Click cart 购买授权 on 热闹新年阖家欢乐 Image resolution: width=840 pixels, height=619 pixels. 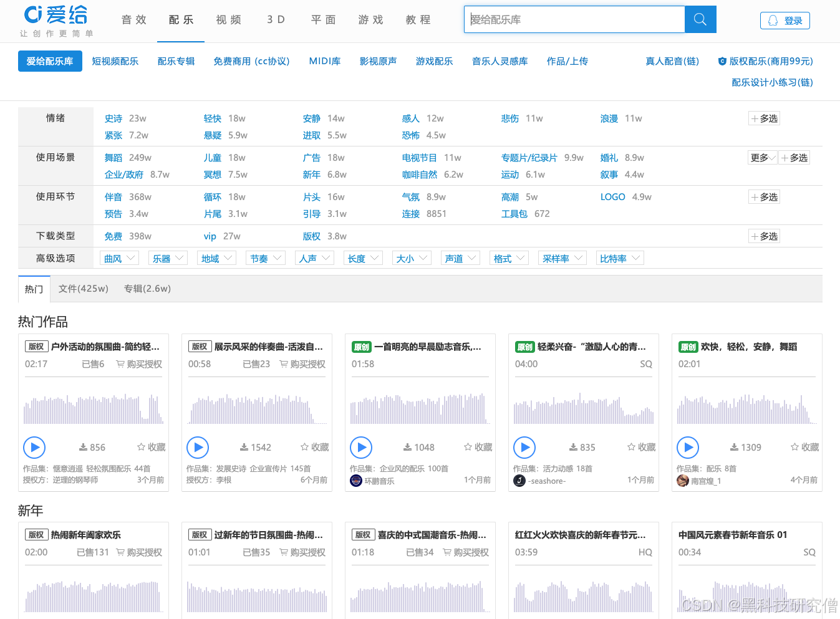(139, 552)
